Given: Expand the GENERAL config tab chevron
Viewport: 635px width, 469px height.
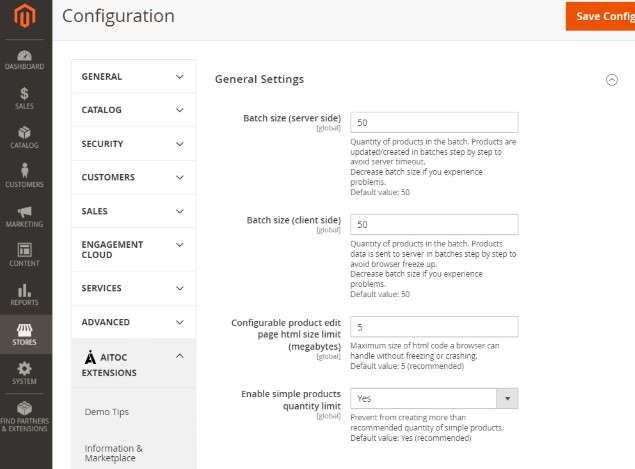Looking at the screenshot, I should pos(180,77).
